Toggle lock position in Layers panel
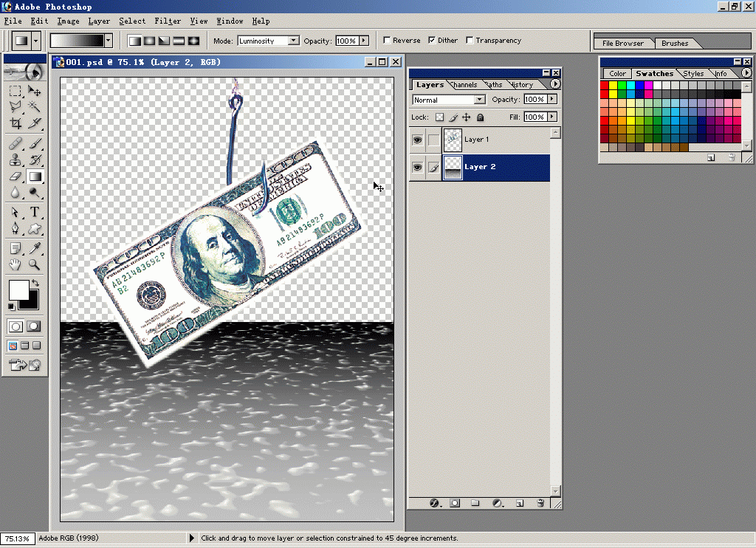756x548 pixels. tap(467, 117)
